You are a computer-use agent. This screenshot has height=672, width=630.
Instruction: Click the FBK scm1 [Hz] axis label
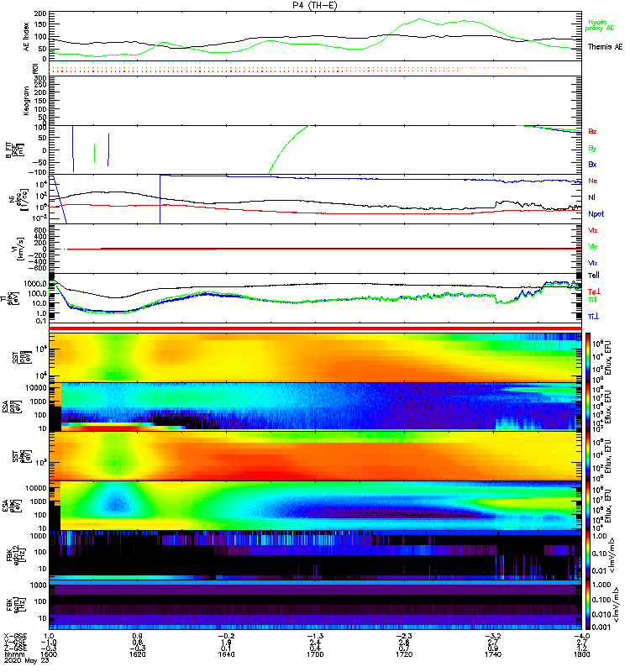(14, 605)
